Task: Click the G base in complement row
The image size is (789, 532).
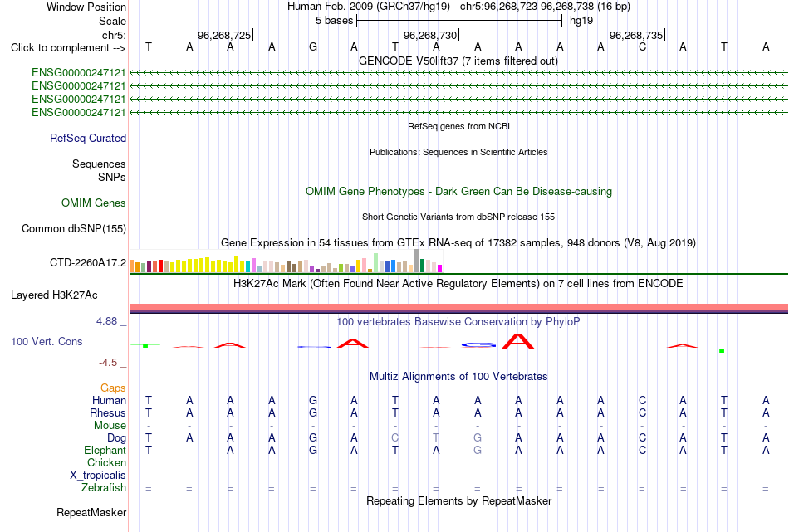Action: tap(313, 47)
